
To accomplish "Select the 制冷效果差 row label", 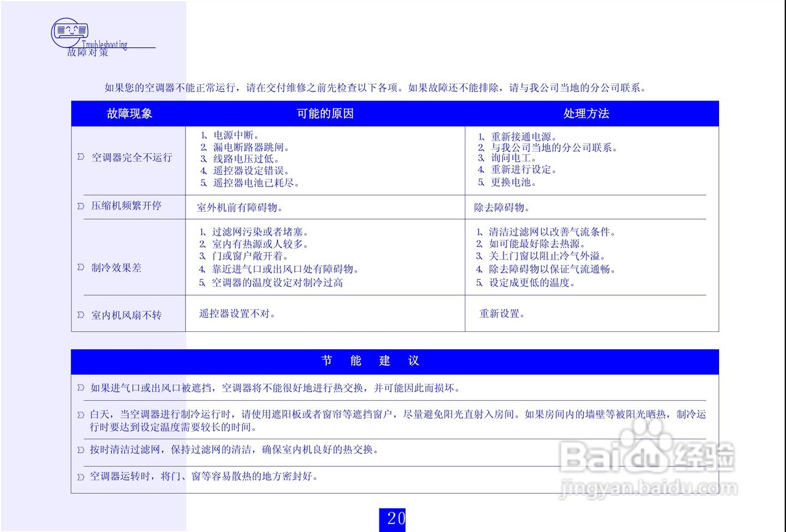I will click(117, 268).
